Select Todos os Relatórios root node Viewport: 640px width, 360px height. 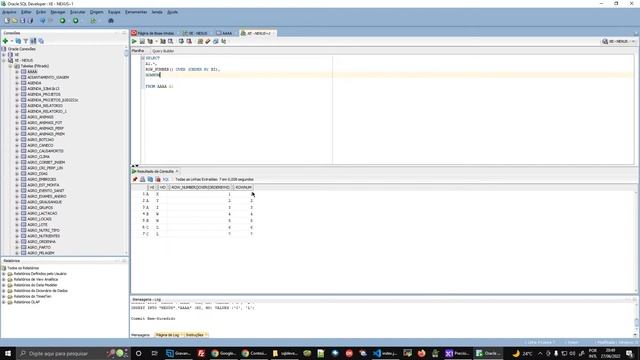point(23,268)
